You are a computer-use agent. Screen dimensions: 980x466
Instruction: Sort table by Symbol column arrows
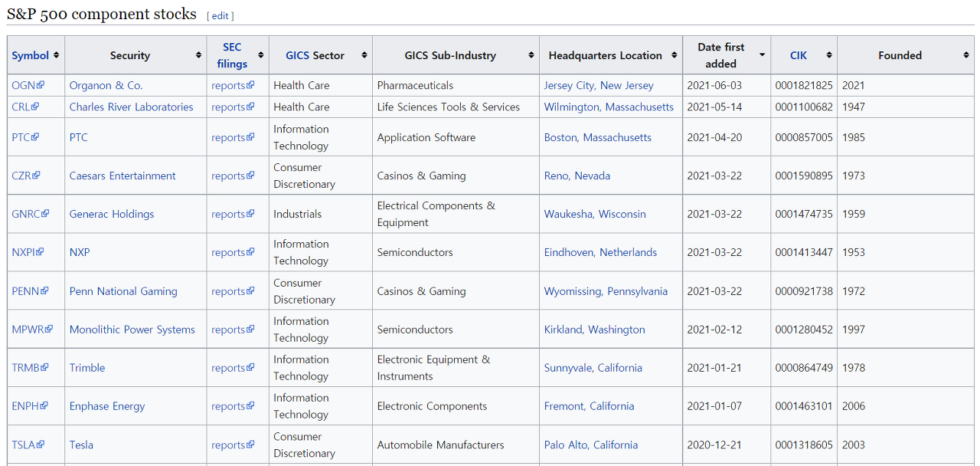tap(56, 55)
